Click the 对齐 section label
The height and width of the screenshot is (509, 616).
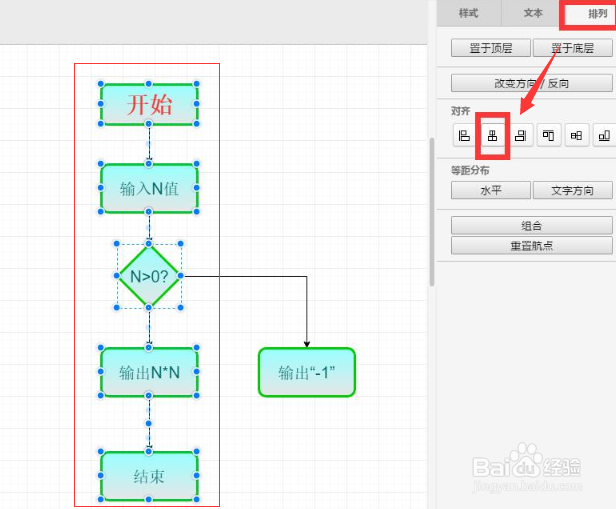pyautogui.click(x=460, y=111)
